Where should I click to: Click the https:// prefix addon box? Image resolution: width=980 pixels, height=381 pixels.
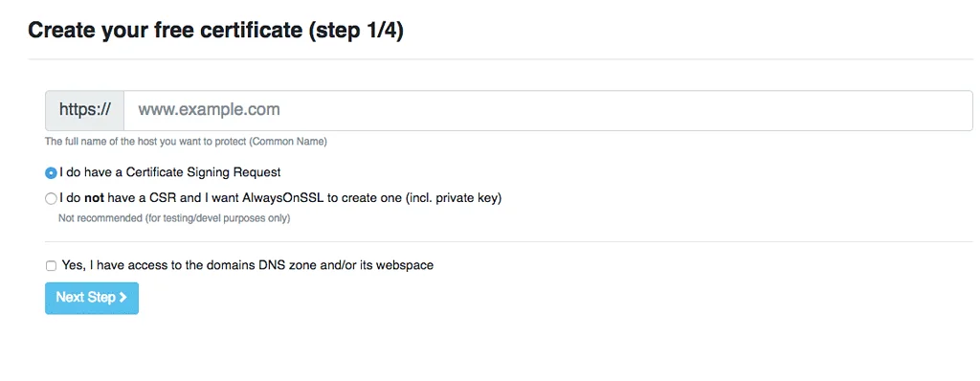pyautogui.click(x=85, y=110)
